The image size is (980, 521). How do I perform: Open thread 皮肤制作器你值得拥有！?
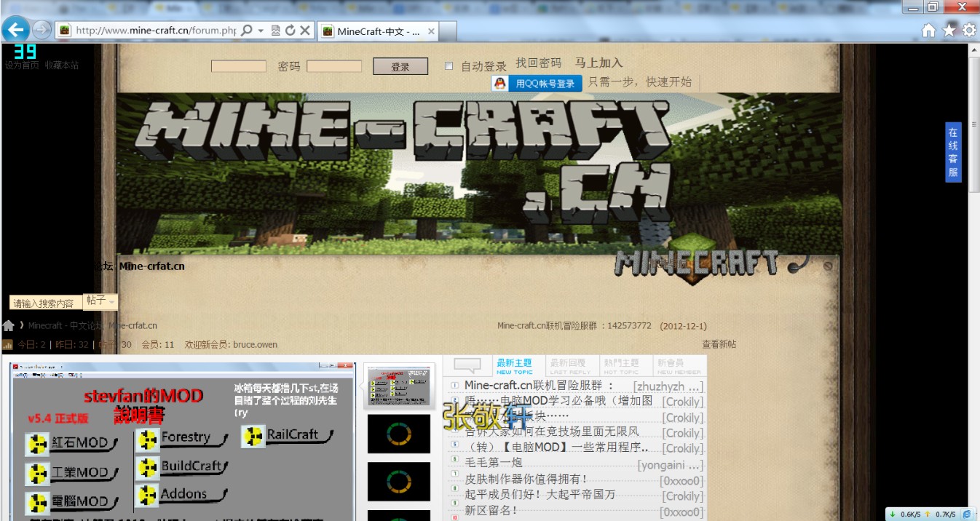click(x=526, y=479)
